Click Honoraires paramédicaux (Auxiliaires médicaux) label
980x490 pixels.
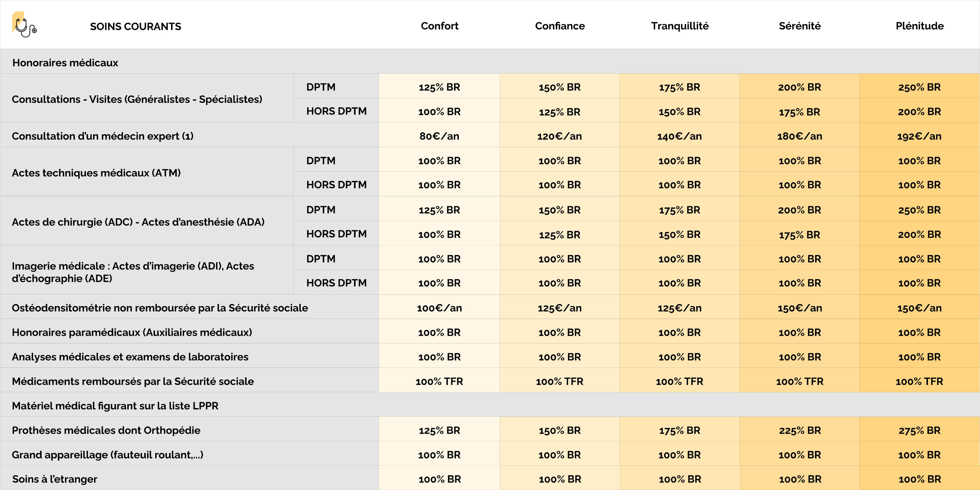132,332
